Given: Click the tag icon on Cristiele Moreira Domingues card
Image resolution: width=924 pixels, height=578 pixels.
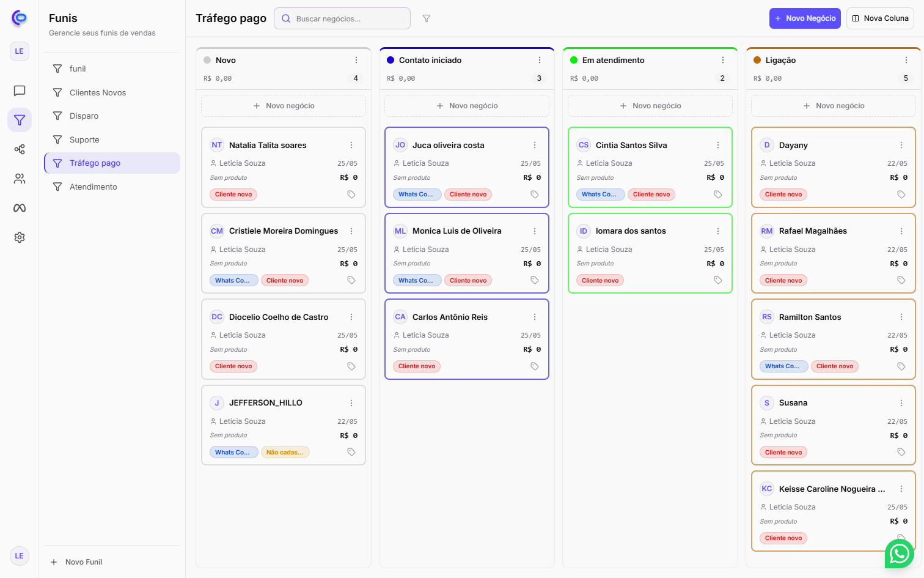Looking at the screenshot, I should pos(351,280).
